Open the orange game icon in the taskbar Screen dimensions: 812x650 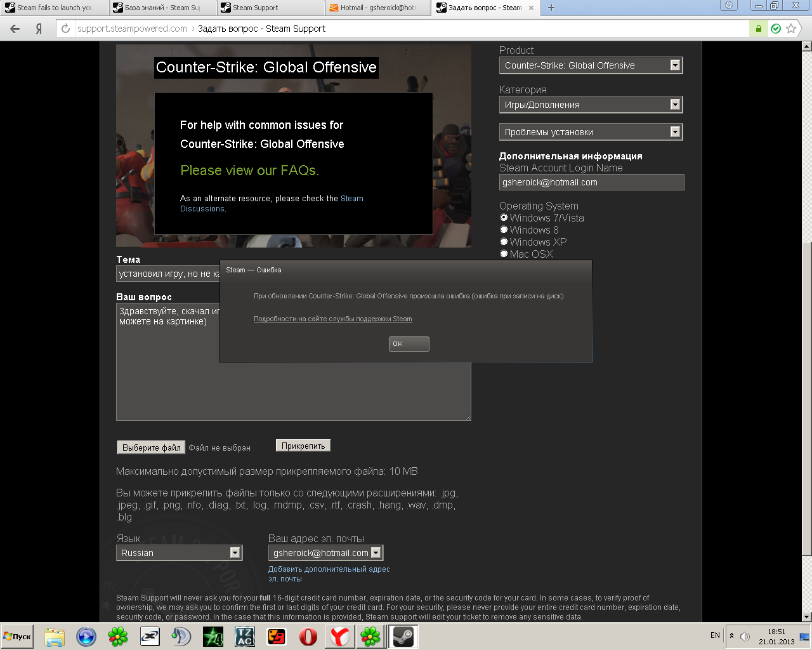pyautogui.click(x=277, y=636)
